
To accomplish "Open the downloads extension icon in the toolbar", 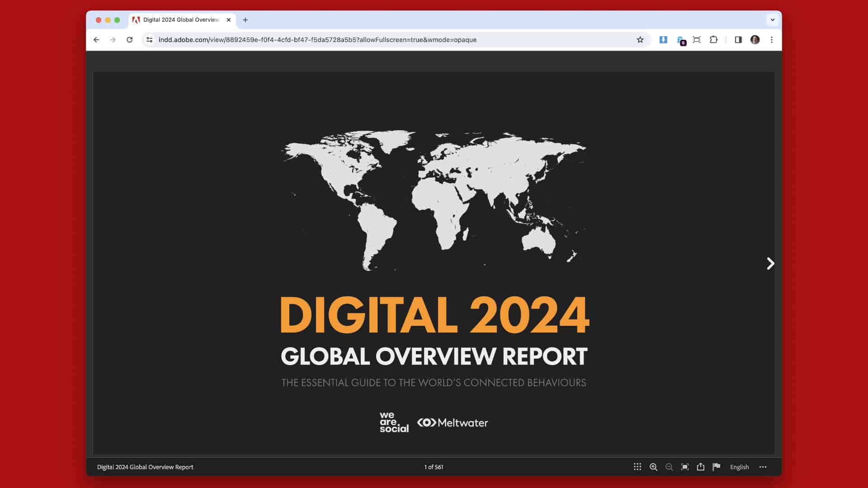I will point(663,40).
